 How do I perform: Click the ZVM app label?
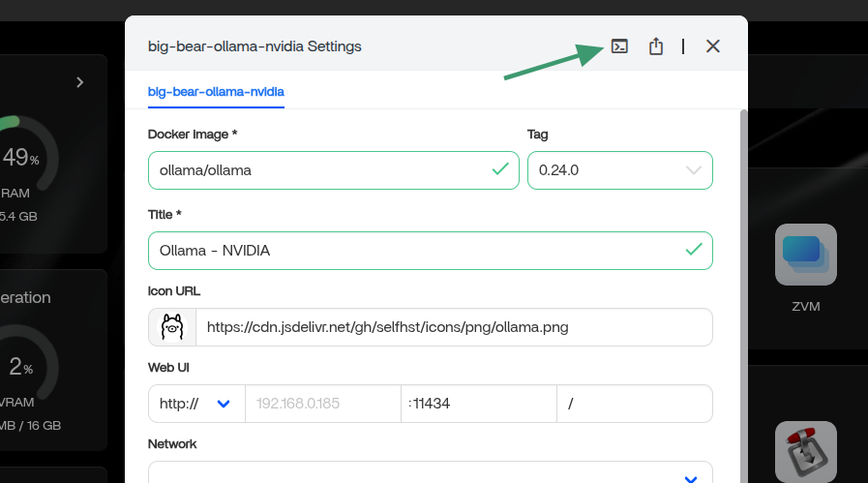pos(806,306)
